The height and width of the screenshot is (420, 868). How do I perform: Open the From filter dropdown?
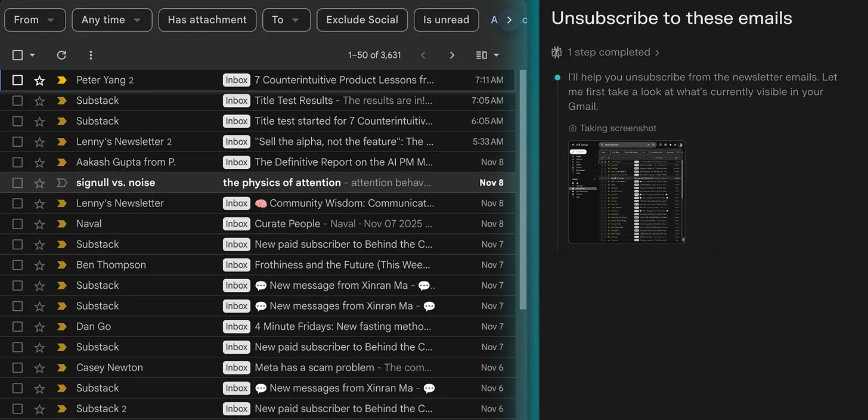(35, 20)
